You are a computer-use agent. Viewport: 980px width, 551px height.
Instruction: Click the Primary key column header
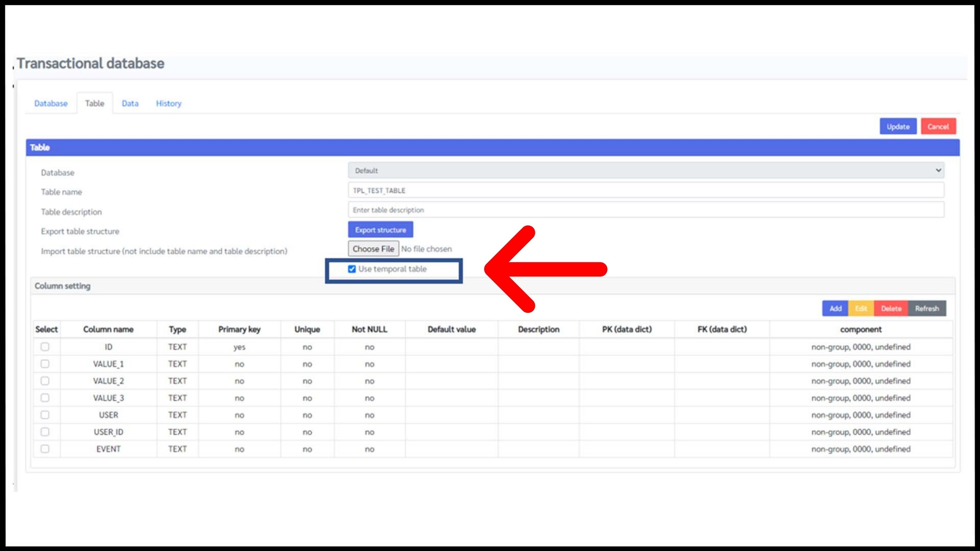click(239, 329)
